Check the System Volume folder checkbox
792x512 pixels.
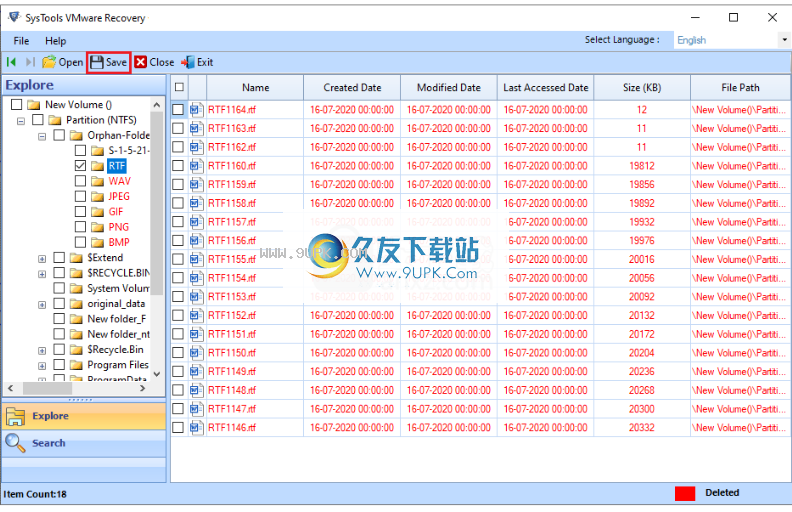59,287
